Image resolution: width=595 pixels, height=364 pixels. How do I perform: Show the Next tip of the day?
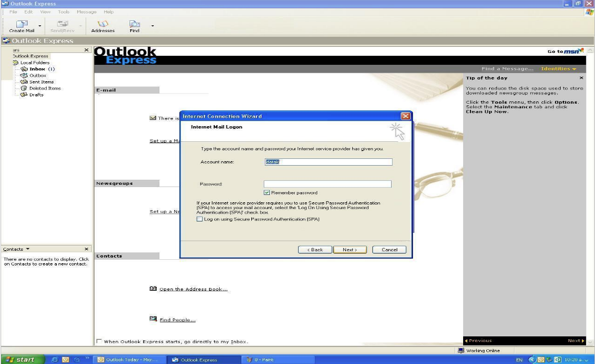click(576, 340)
